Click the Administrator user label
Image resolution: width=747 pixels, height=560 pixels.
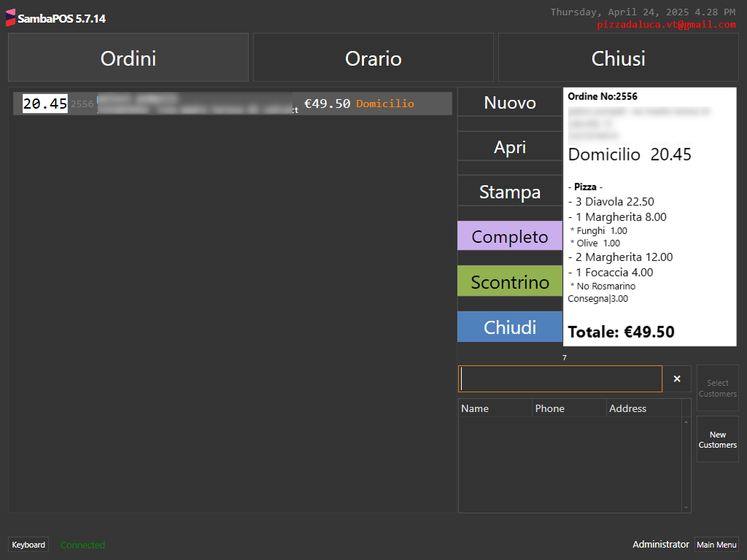[x=660, y=544]
